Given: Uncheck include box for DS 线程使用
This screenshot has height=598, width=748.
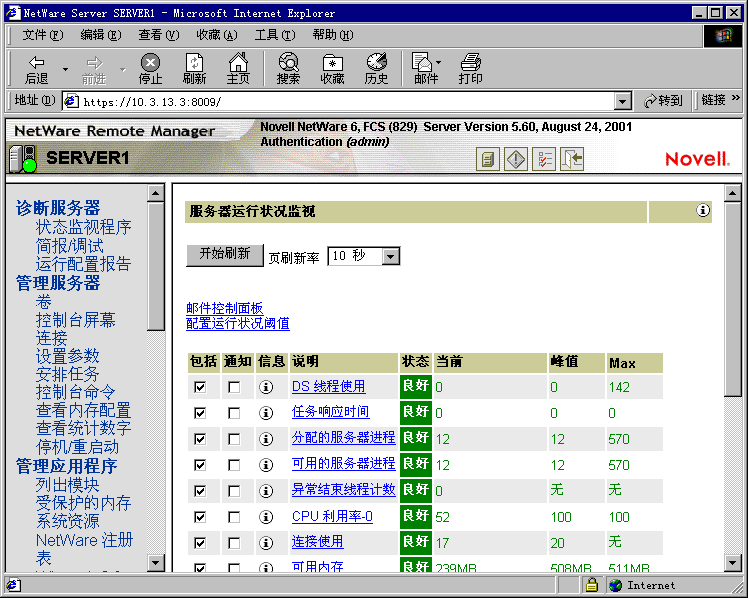Looking at the screenshot, I should pos(200,387).
